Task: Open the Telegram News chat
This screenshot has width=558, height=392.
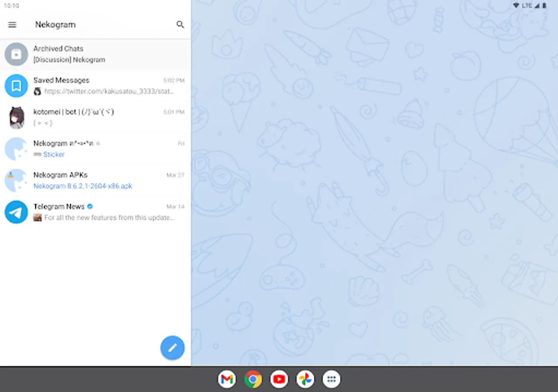Action: [x=95, y=212]
